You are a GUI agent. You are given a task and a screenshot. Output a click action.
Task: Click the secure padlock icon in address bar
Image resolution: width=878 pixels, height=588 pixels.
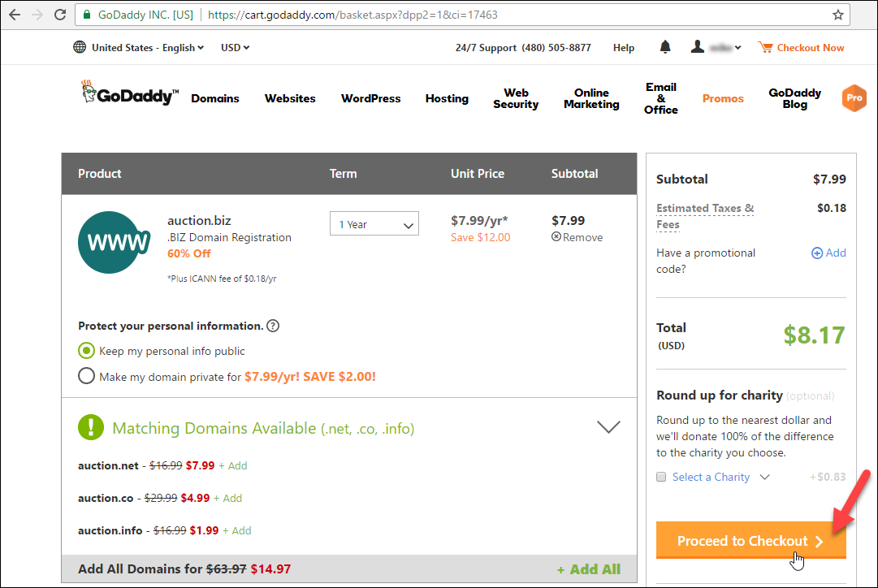click(87, 15)
